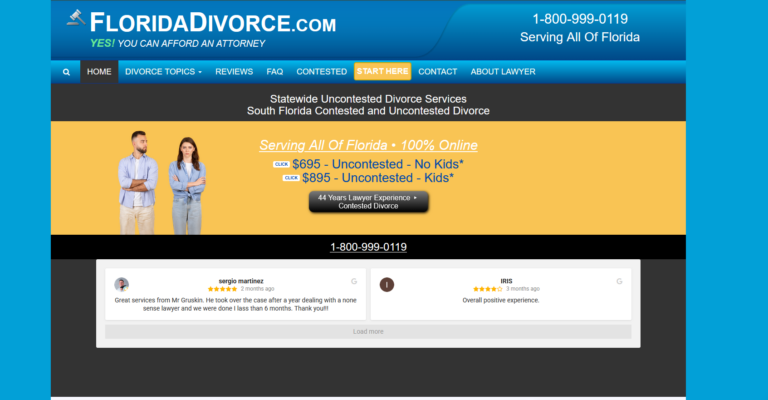768x400 pixels.
Task: Click 'Great services from Mr Gruskin' review text
Action: coord(236,305)
